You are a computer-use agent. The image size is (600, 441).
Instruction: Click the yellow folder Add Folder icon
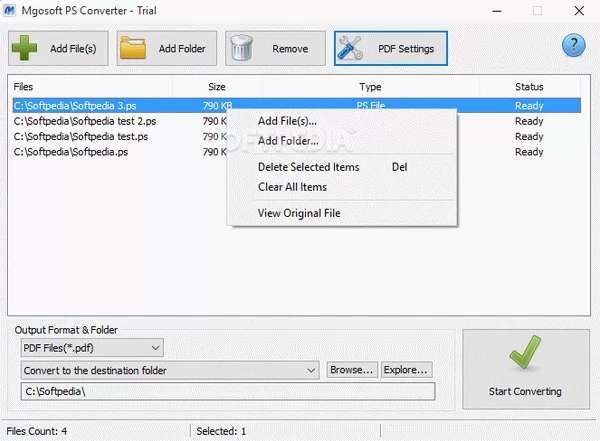133,48
